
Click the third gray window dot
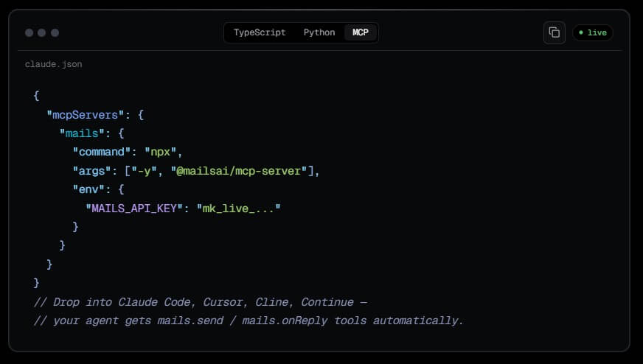(x=55, y=33)
